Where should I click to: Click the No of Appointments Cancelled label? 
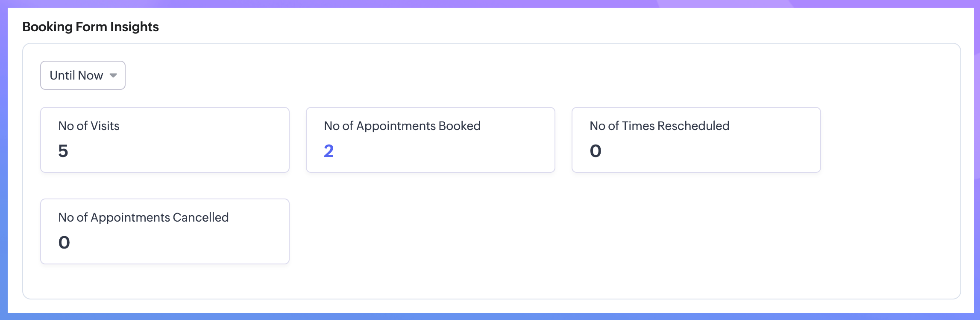[x=143, y=217]
